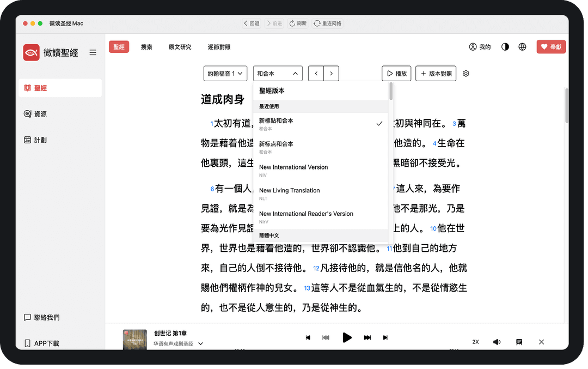Select New International Version from list
Viewport: 588px width, 369px height.
[293, 167]
